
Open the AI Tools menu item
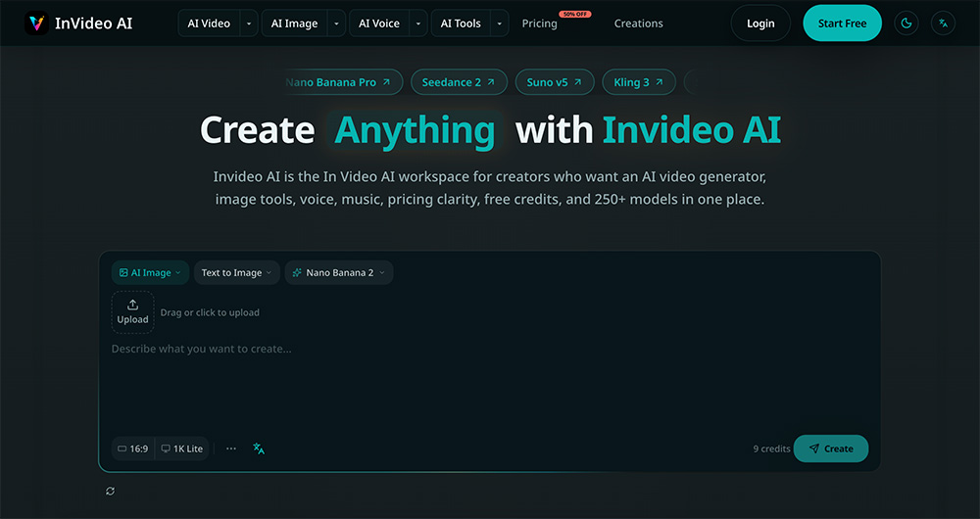(461, 24)
